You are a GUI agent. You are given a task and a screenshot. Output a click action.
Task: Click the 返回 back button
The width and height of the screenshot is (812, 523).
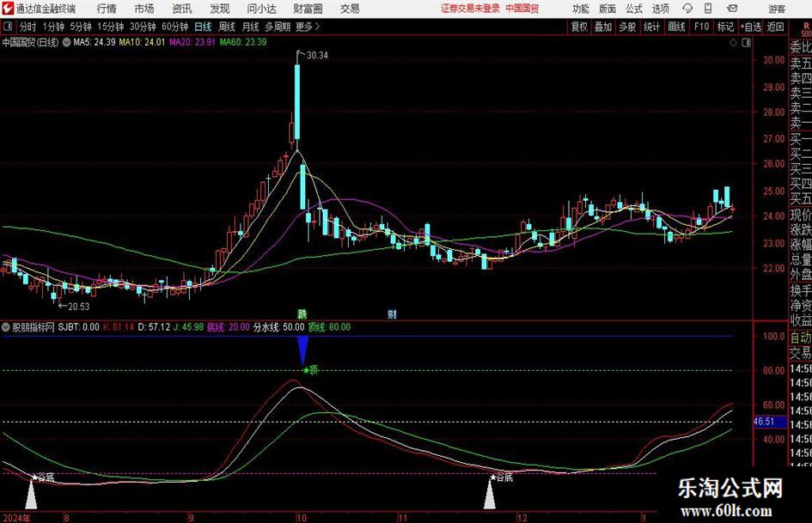click(x=775, y=27)
